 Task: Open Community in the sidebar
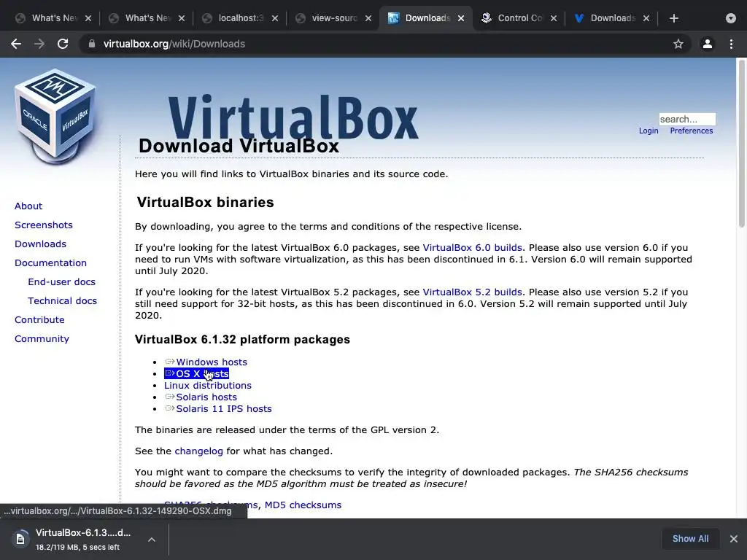click(42, 338)
